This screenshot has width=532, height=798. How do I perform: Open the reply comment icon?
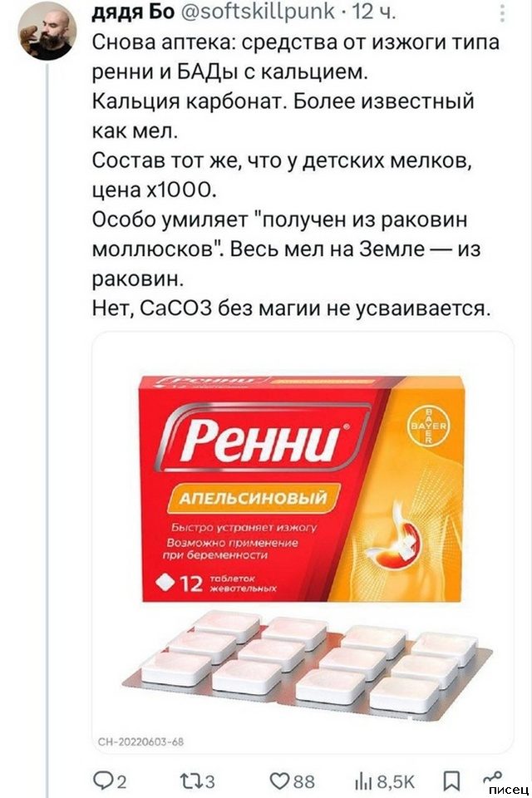click(x=103, y=781)
